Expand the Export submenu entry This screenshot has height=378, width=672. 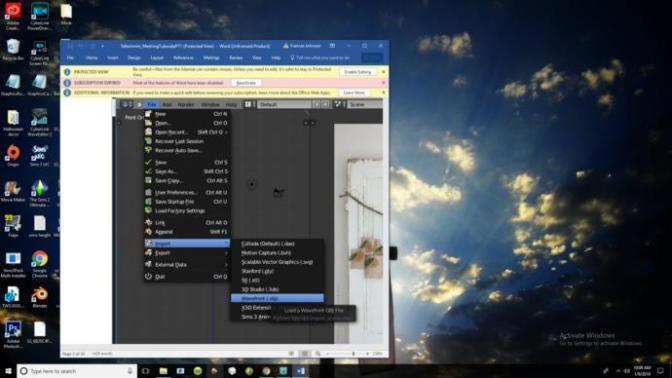click(x=187, y=253)
